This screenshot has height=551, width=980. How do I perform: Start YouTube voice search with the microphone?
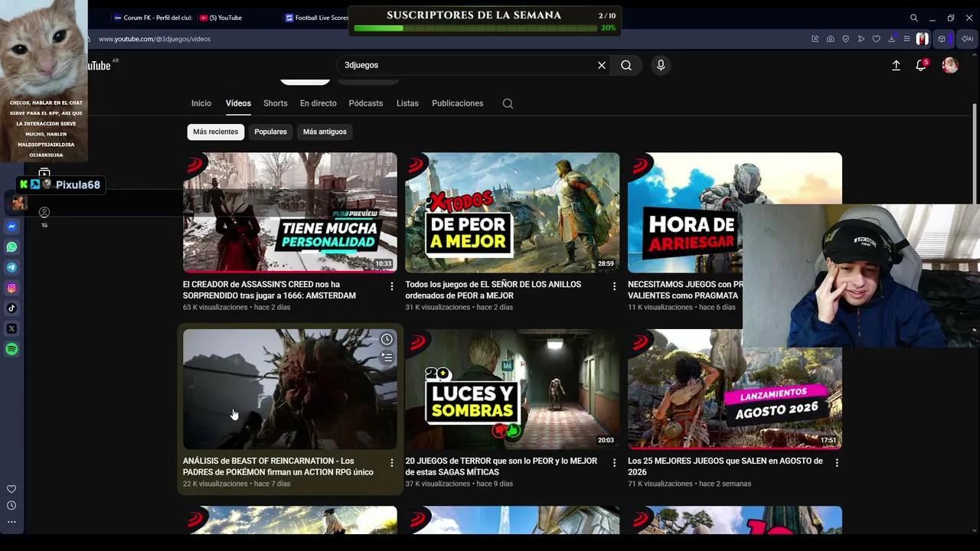[x=661, y=66]
